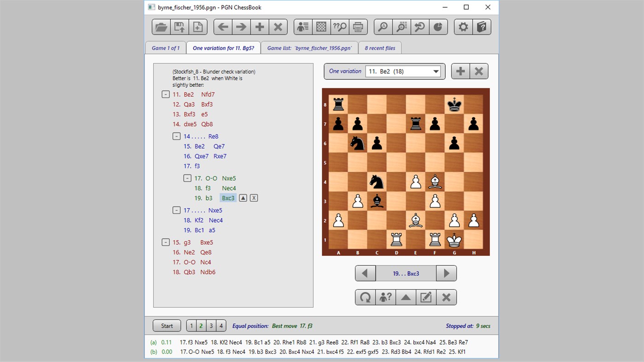Open the print games tool
Screen dimensions: 644x362
coord(358,27)
